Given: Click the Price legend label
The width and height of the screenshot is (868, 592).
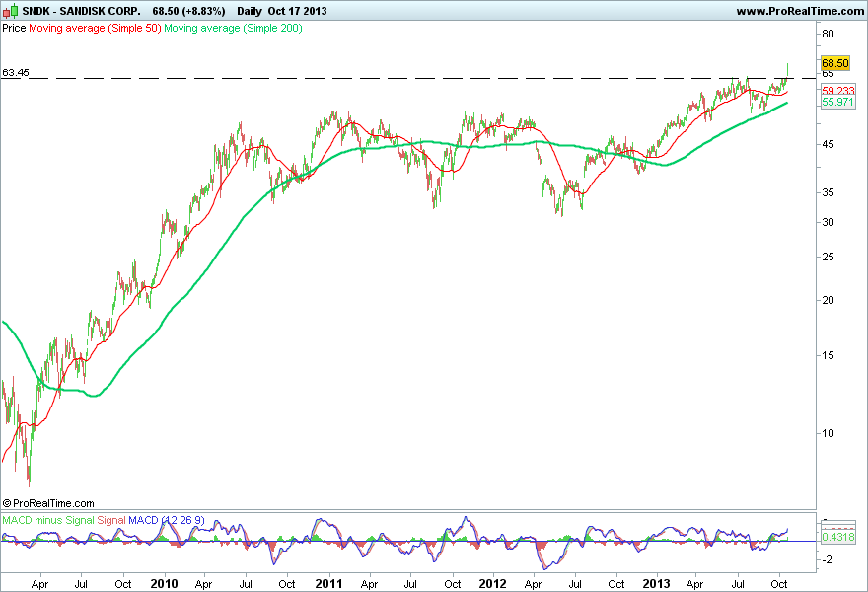Looking at the screenshot, I should coord(14,28).
